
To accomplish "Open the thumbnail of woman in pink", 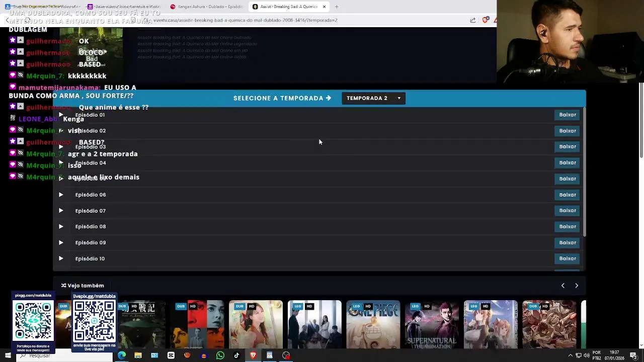I will coord(256,324).
